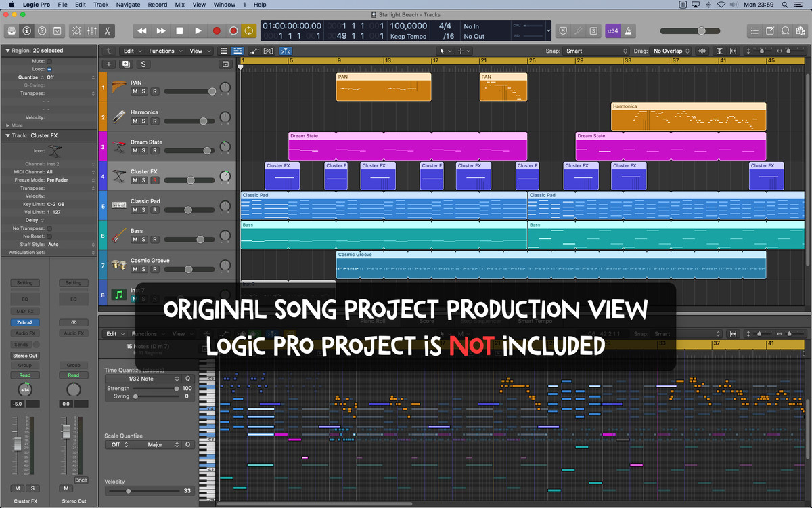Open the Library panel icon
Image resolution: width=812 pixels, height=508 pixels.
pyautogui.click(x=12, y=30)
